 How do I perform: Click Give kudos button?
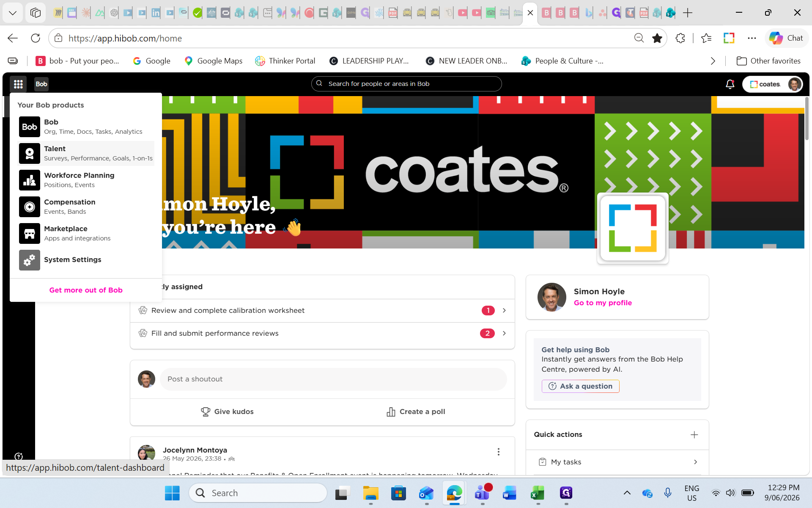(227, 412)
